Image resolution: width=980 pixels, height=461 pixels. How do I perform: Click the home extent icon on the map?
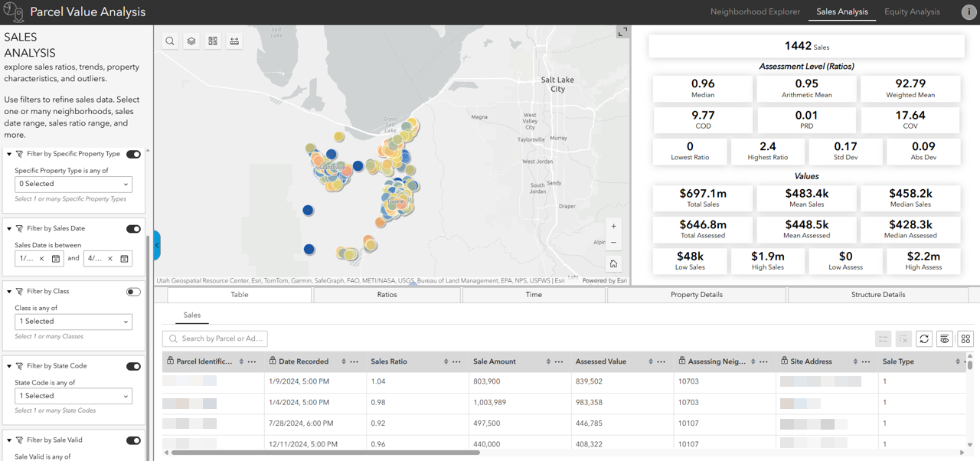click(x=613, y=263)
